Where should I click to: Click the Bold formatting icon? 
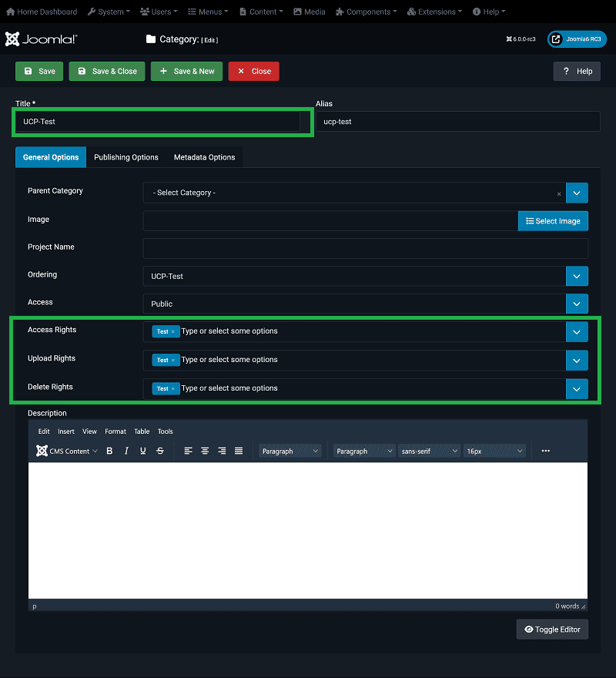109,451
